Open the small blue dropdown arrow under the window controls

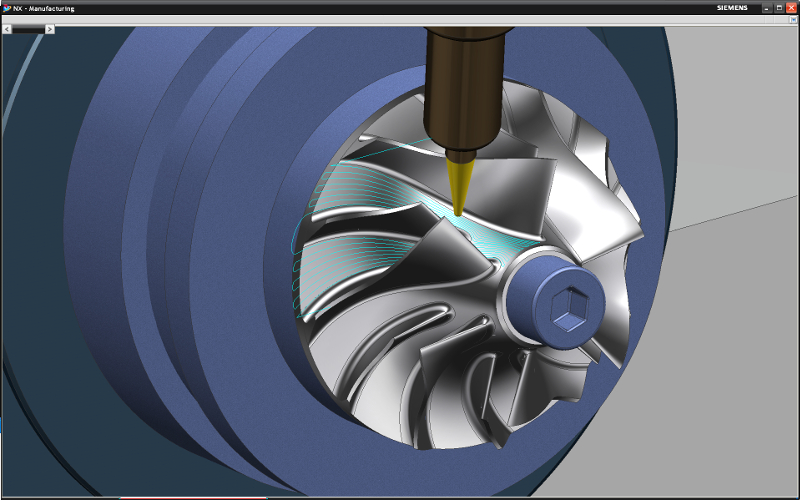point(794,19)
